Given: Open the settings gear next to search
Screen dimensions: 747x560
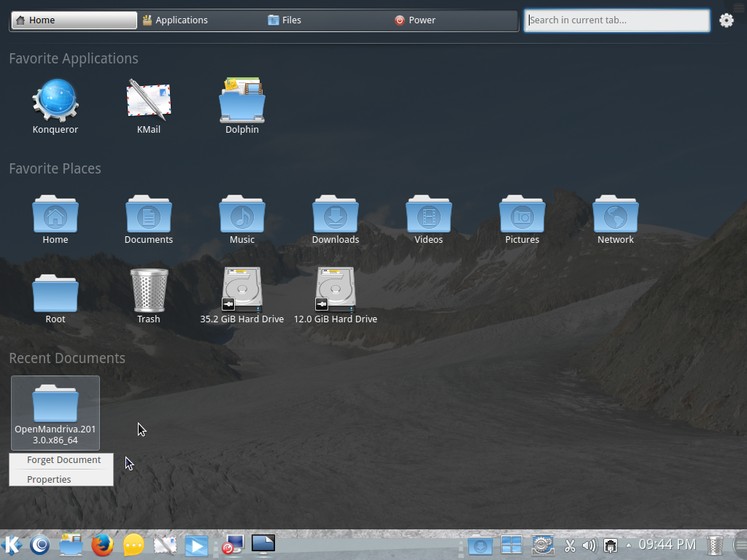Looking at the screenshot, I should [x=726, y=20].
